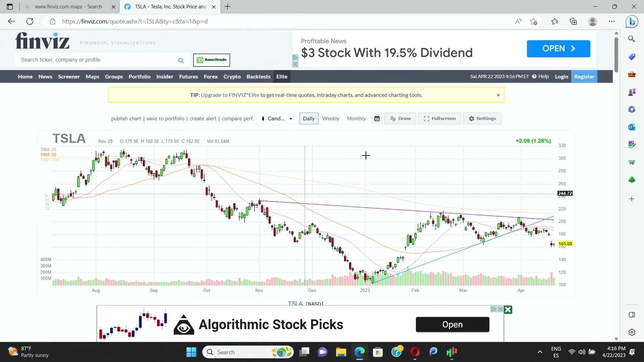Show hidden icons in system tray
Image resolution: width=644 pixels, height=362 pixels.
tap(540, 352)
